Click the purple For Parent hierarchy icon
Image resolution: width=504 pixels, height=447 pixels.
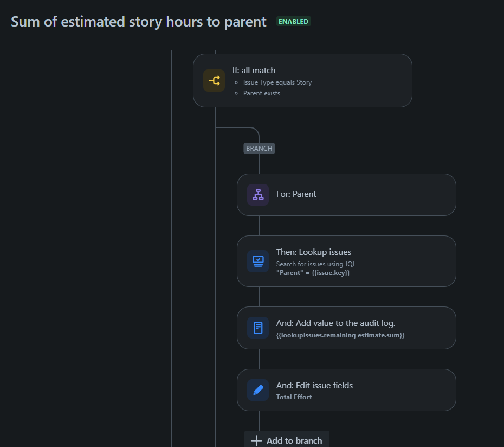[258, 194]
